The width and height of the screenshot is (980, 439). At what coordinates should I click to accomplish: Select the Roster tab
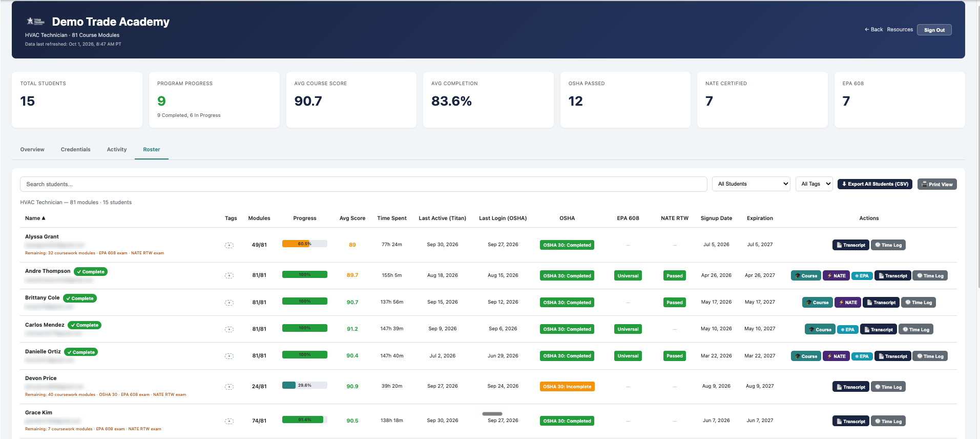click(x=152, y=150)
